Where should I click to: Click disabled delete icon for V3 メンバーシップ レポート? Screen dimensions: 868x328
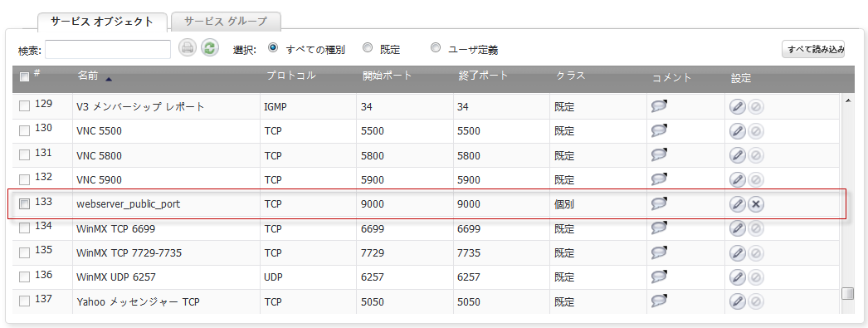(755, 107)
